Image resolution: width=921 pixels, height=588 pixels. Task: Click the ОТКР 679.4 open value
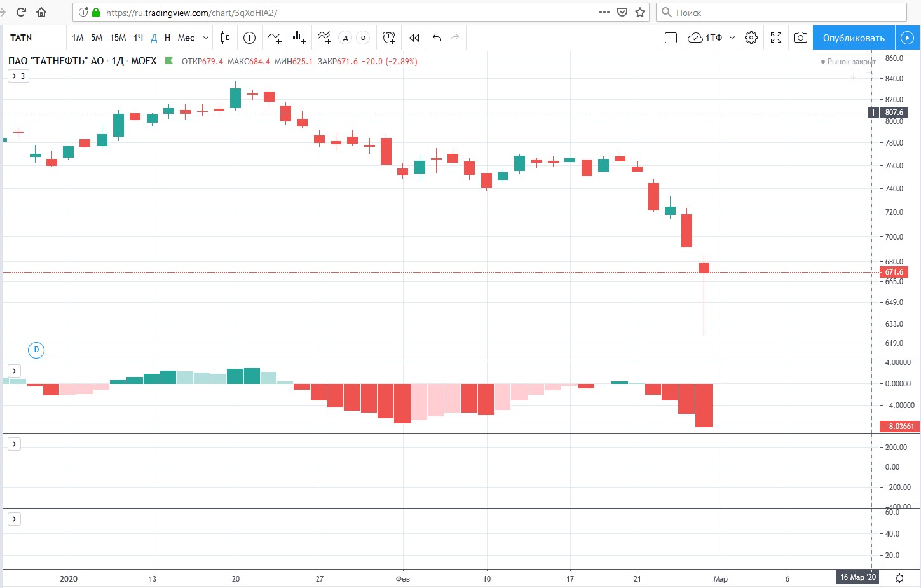pyautogui.click(x=202, y=62)
